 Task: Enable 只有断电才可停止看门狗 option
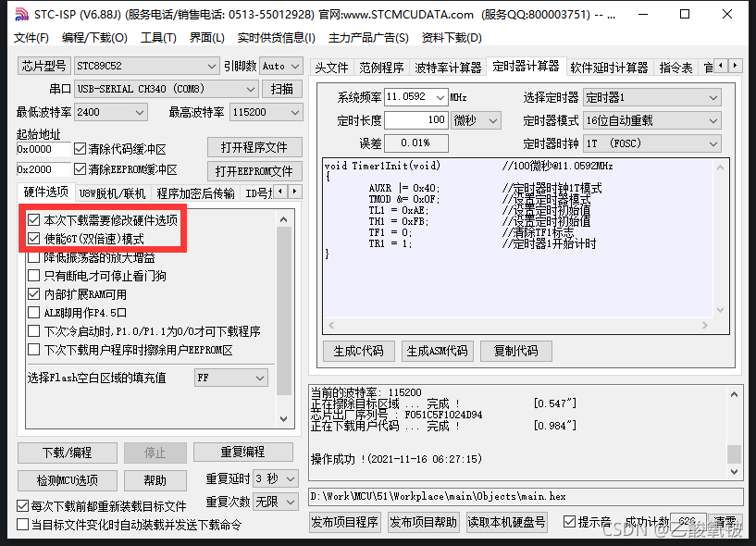click(33, 276)
